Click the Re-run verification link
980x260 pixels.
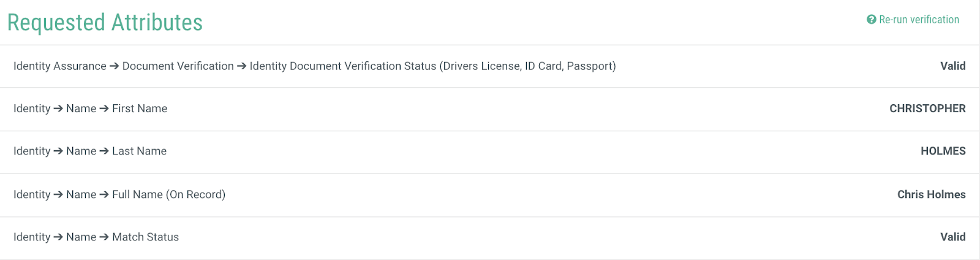pos(913,20)
